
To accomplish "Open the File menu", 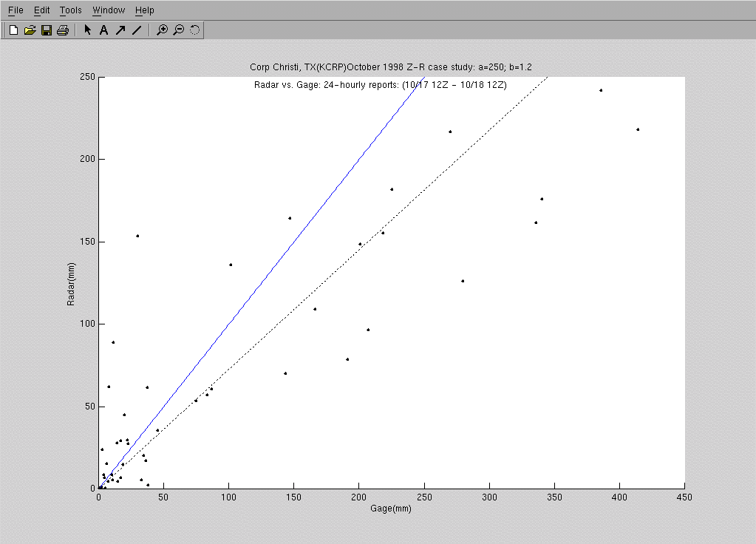I will coord(16,10).
